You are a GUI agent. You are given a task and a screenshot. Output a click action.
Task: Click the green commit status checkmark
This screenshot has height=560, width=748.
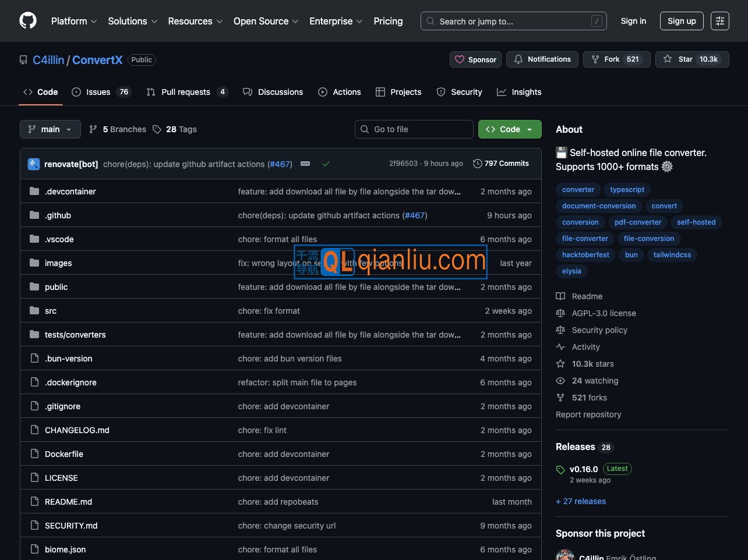tap(326, 164)
